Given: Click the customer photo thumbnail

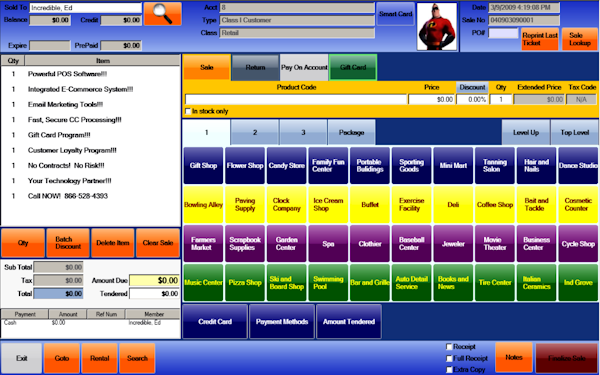Looking at the screenshot, I should coord(437,26).
